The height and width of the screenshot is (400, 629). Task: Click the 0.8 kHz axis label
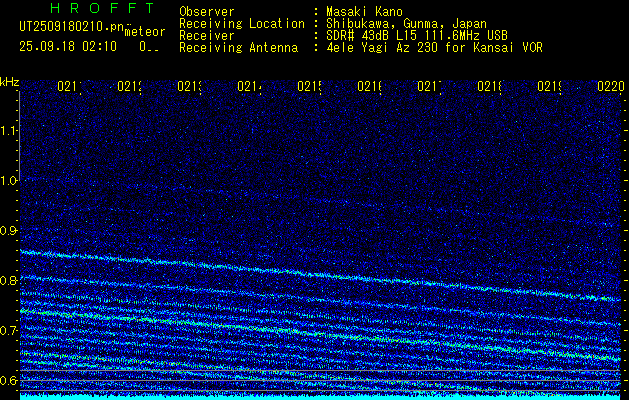point(9,280)
